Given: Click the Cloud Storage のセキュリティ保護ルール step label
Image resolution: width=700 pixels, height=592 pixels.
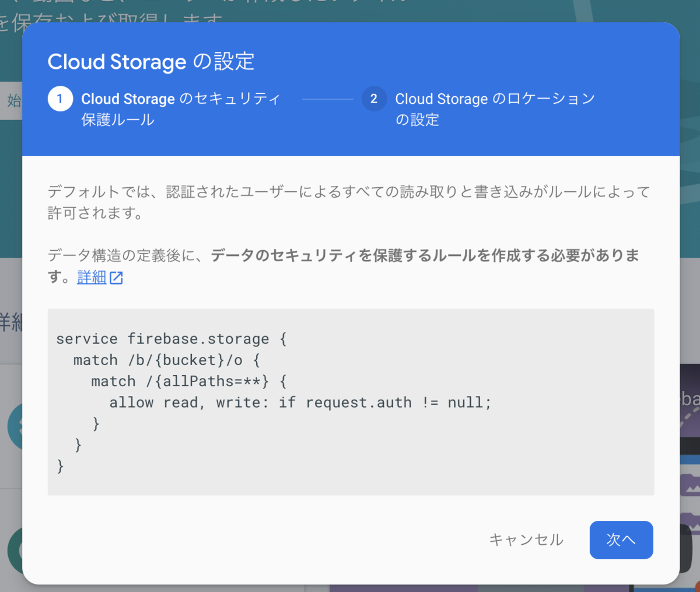Looking at the screenshot, I should pyautogui.click(x=181, y=109).
